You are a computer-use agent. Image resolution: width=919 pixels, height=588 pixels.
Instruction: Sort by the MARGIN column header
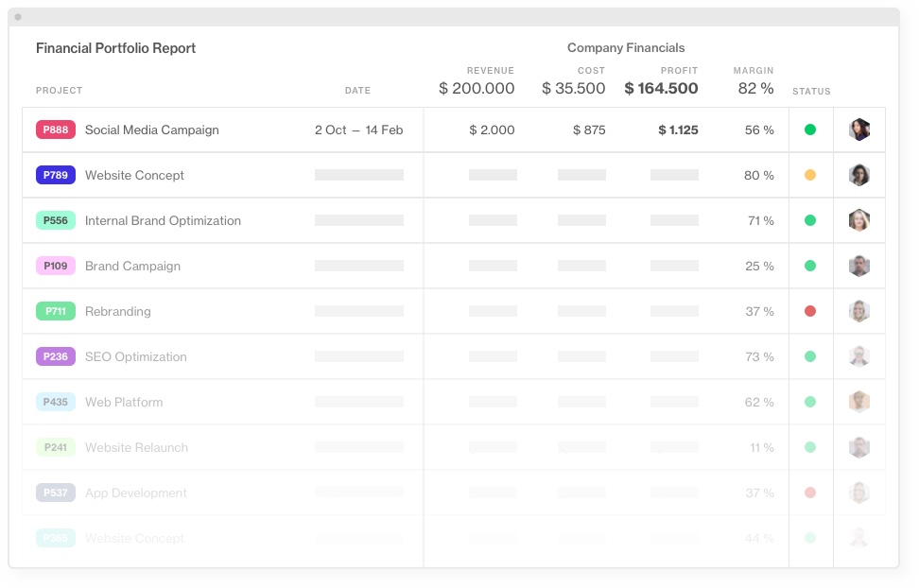pos(754,70)
